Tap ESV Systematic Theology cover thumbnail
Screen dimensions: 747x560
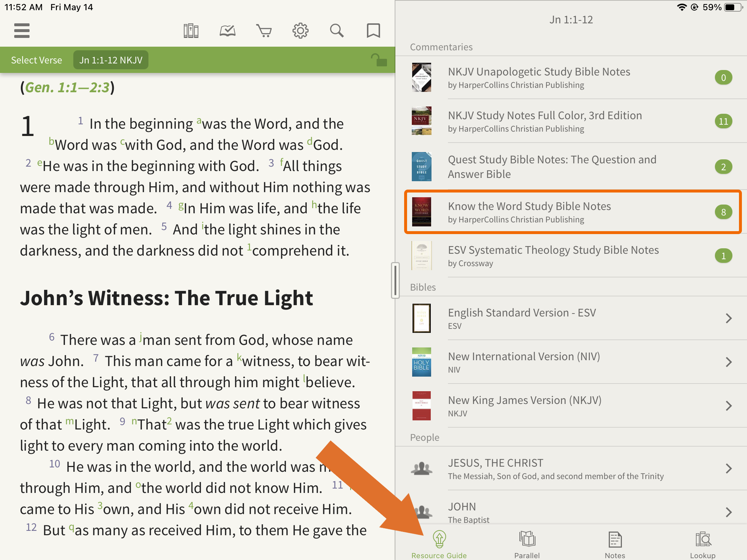pyautogui.click(x=421, y=256)
